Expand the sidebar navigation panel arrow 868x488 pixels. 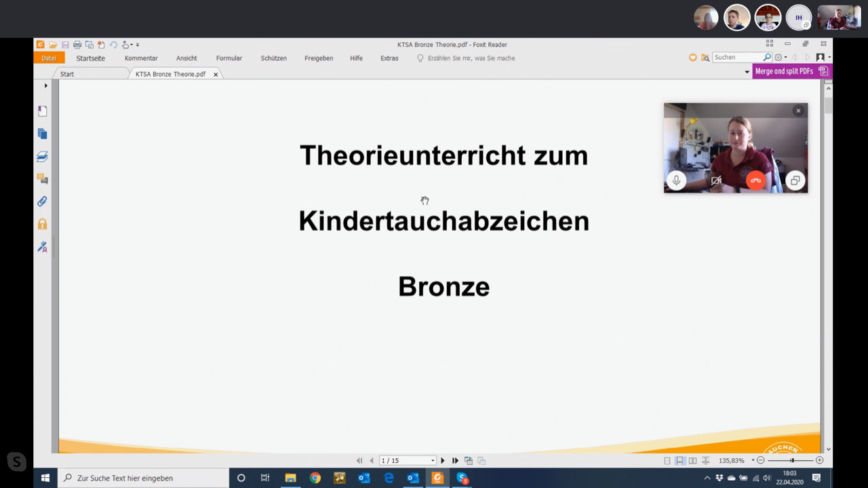[x=46, y=86]
